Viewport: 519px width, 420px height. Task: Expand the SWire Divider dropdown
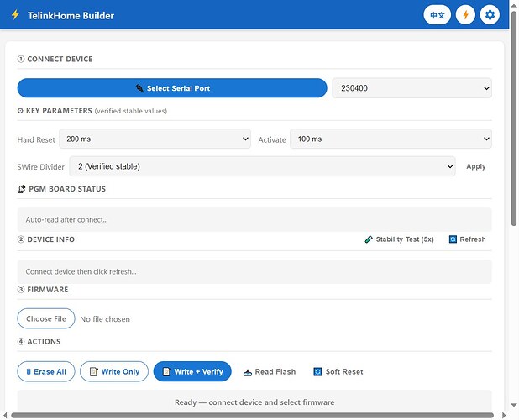[x=262, y=166]
